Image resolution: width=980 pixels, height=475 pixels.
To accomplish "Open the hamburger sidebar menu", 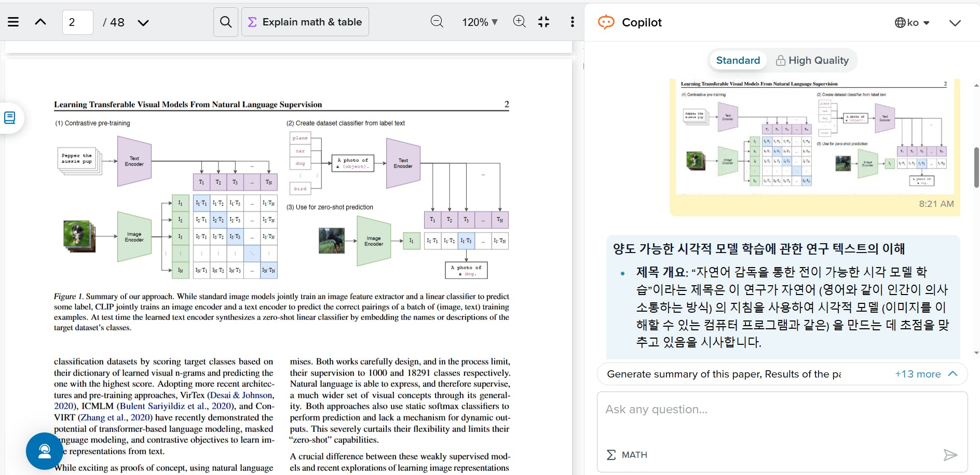I will click(13, 22).
